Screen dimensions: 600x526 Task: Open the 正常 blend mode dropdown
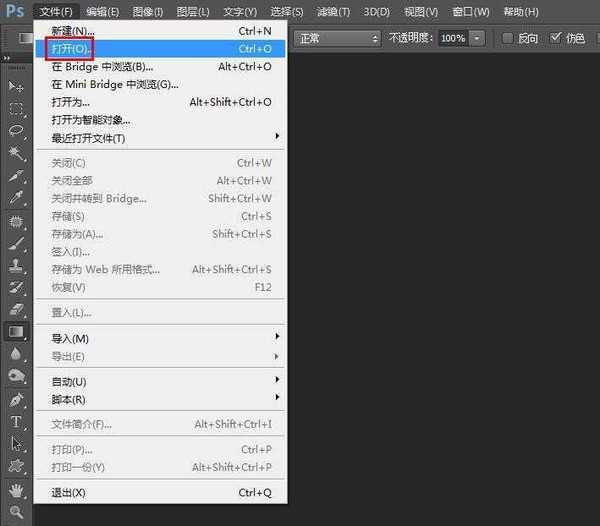[x=338, y=38]
